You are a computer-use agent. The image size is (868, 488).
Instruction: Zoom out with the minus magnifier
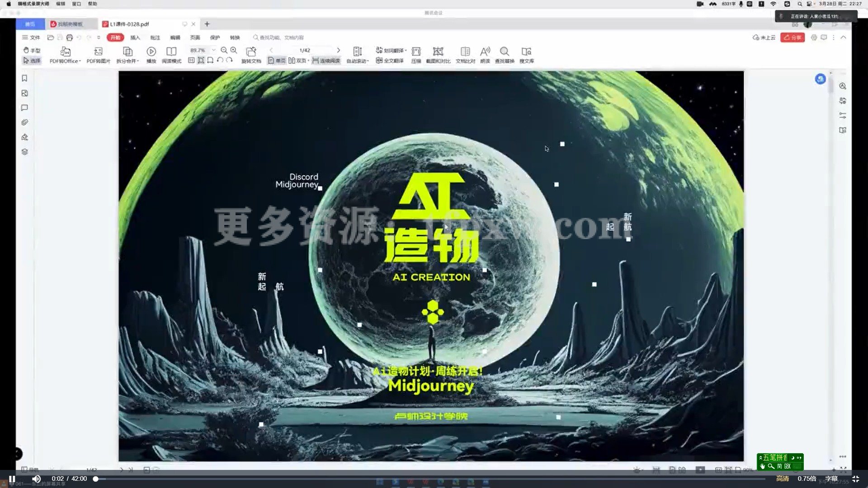(x=224, y=50)
